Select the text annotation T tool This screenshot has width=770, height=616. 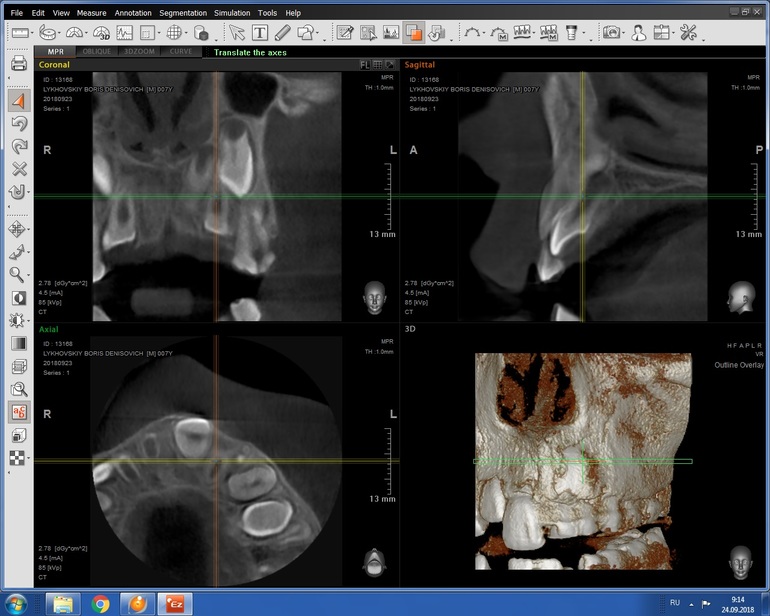260,33
